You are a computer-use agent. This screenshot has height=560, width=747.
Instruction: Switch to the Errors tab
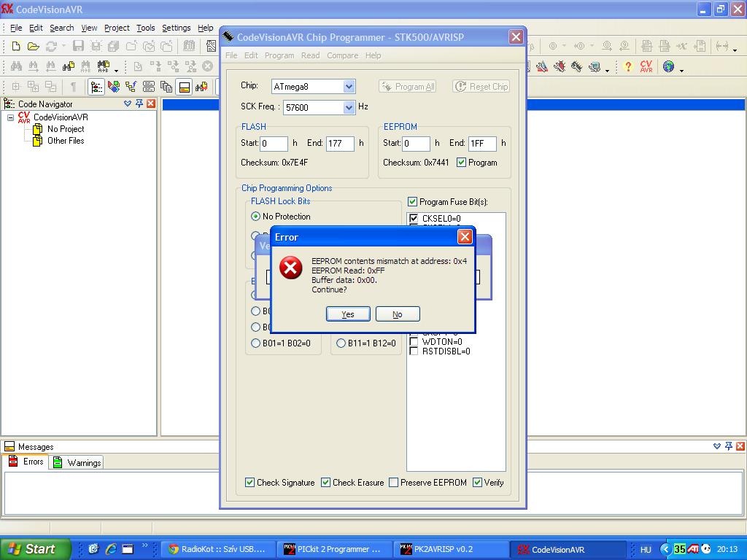26,462
